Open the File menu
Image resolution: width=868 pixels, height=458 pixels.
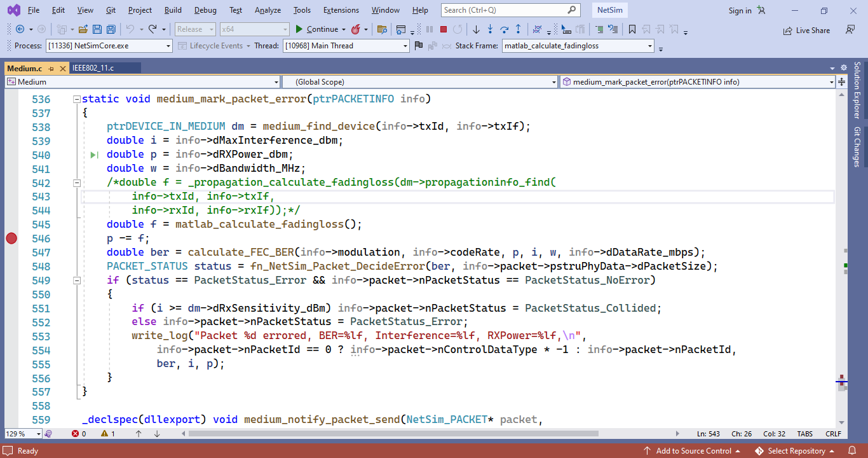coord(34,10)
